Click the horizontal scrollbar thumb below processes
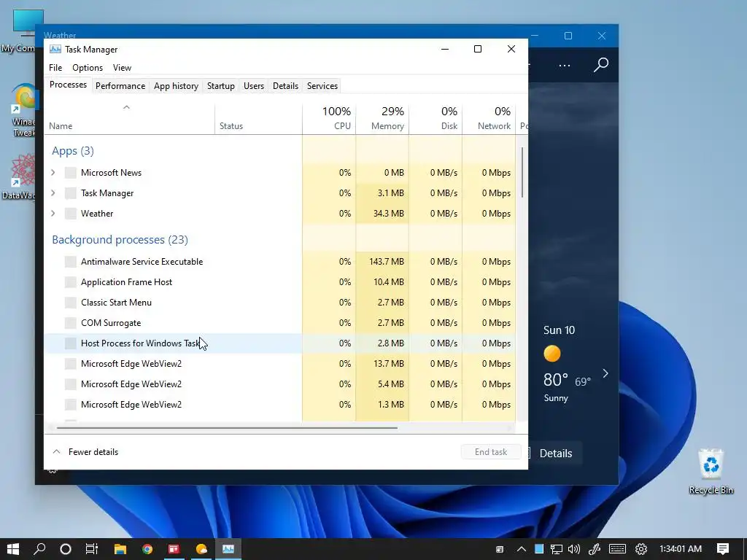This screenshot has height=560, width=747. pyautogui.click(x=227, y=427)
